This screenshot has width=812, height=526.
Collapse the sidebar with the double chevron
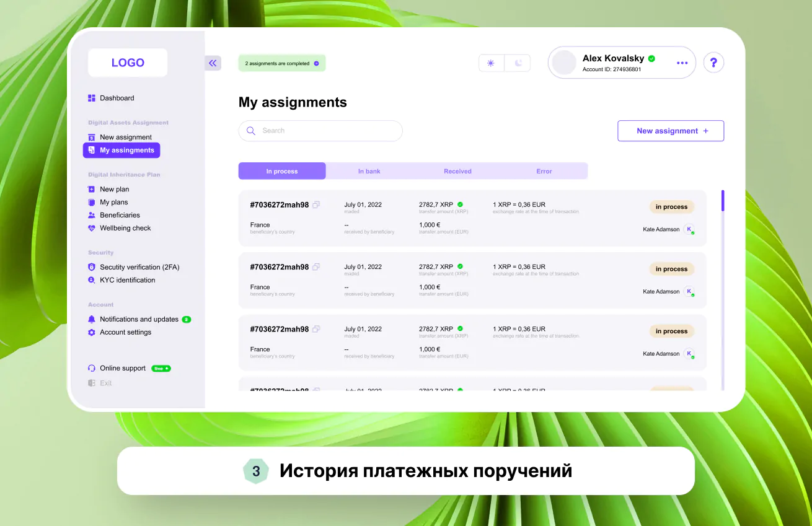tap(213, 63)
